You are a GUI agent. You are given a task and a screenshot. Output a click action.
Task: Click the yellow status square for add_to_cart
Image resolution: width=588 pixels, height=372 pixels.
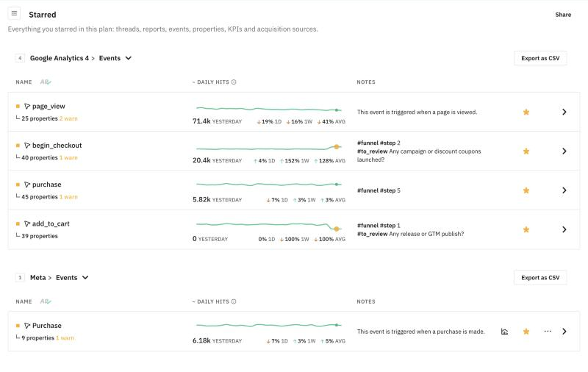click(18, 224)
